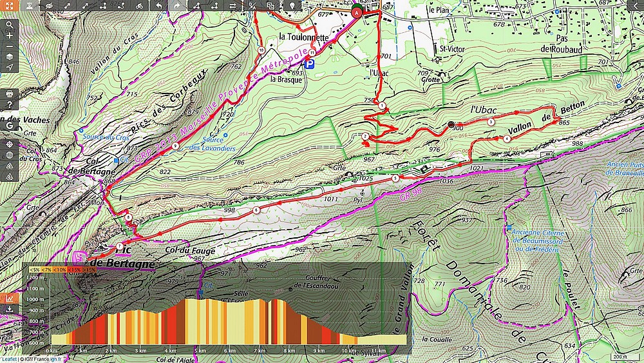Click the geolocation arrow button
This screenshot has width=644, height=363.
coord(9,68)
